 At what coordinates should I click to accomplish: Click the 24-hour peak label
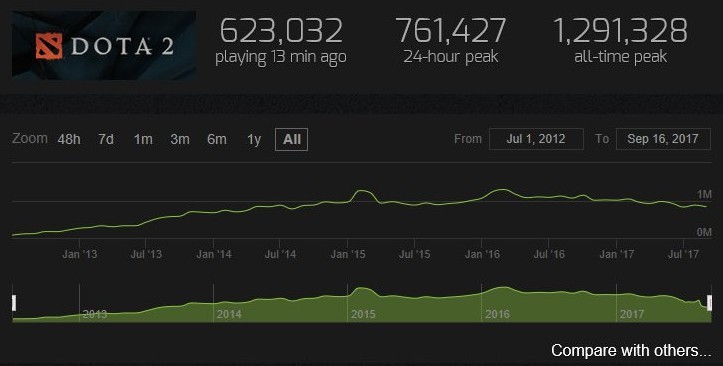coord(450,57)
